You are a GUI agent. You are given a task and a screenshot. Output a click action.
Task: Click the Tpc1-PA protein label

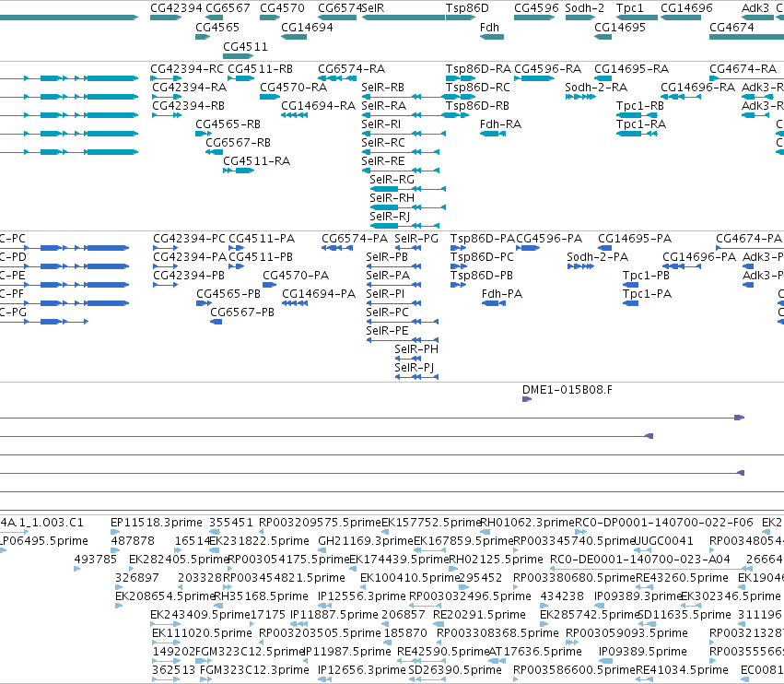point(647,294)
